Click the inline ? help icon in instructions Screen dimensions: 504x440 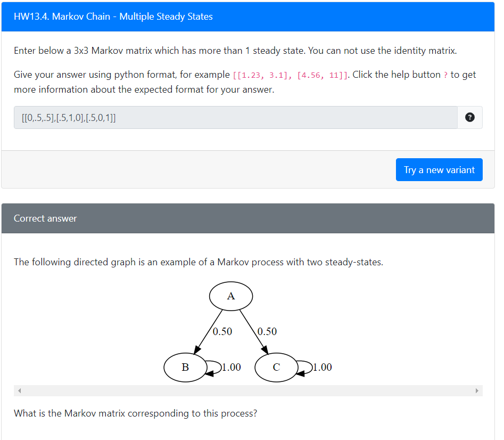445,75
